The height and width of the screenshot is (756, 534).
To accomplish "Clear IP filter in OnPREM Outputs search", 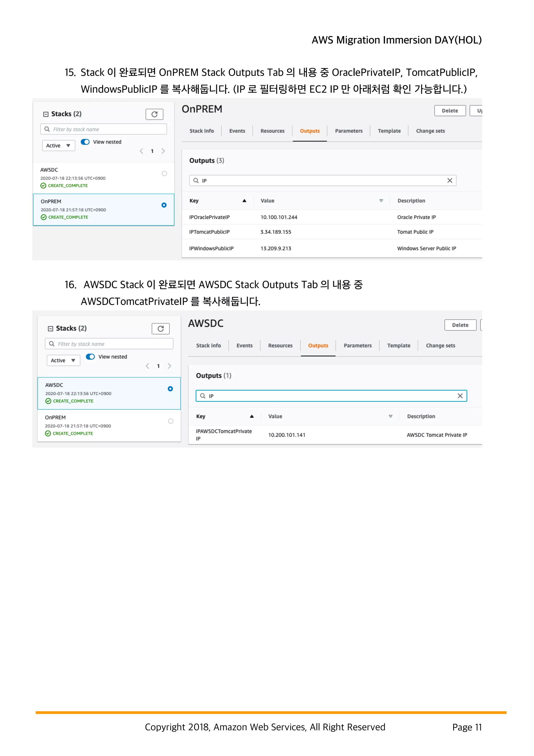I will (450, 181).
